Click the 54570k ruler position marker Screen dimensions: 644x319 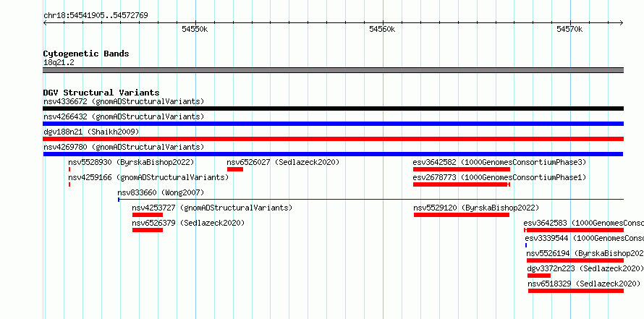point(569,29)
